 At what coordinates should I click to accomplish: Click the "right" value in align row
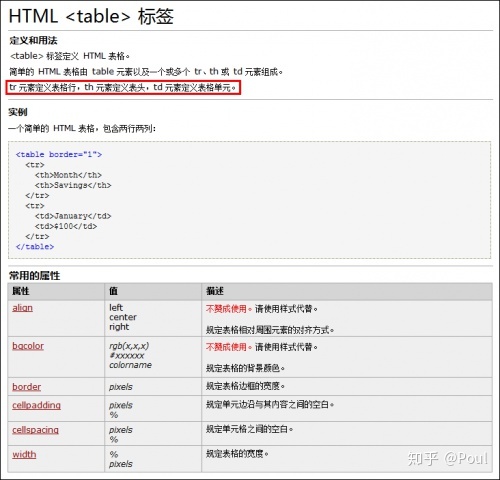(x=119, y=327)
